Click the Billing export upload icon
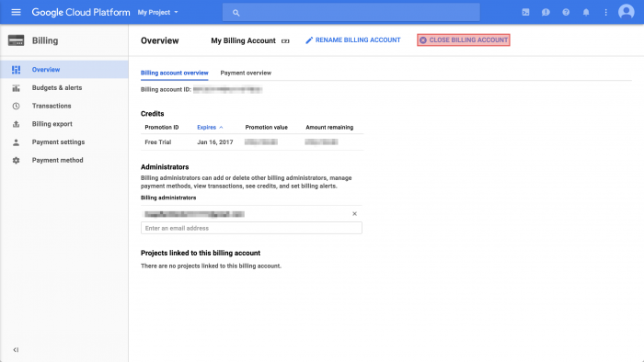The width and height of the screenshot is (644, 362). tap(16, 124)
